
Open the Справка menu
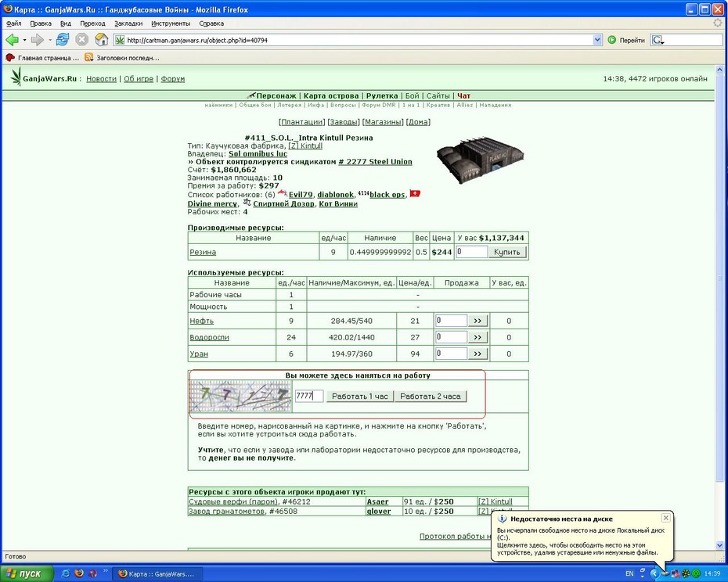point(211,23)
